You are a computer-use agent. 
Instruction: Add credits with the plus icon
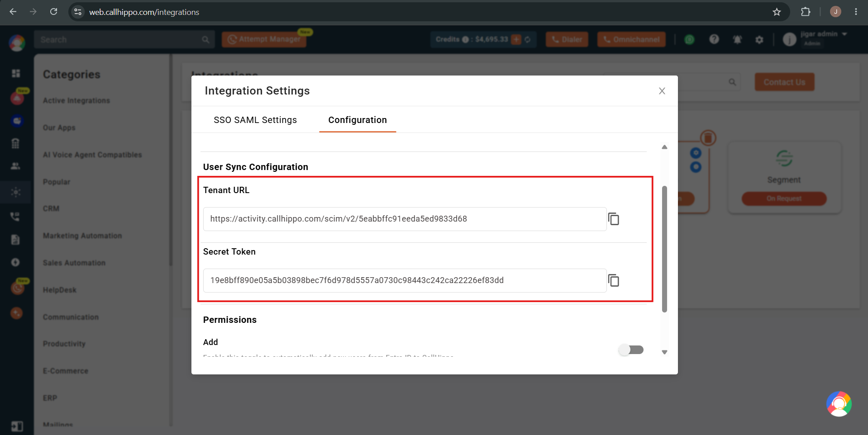pos(516,39)
